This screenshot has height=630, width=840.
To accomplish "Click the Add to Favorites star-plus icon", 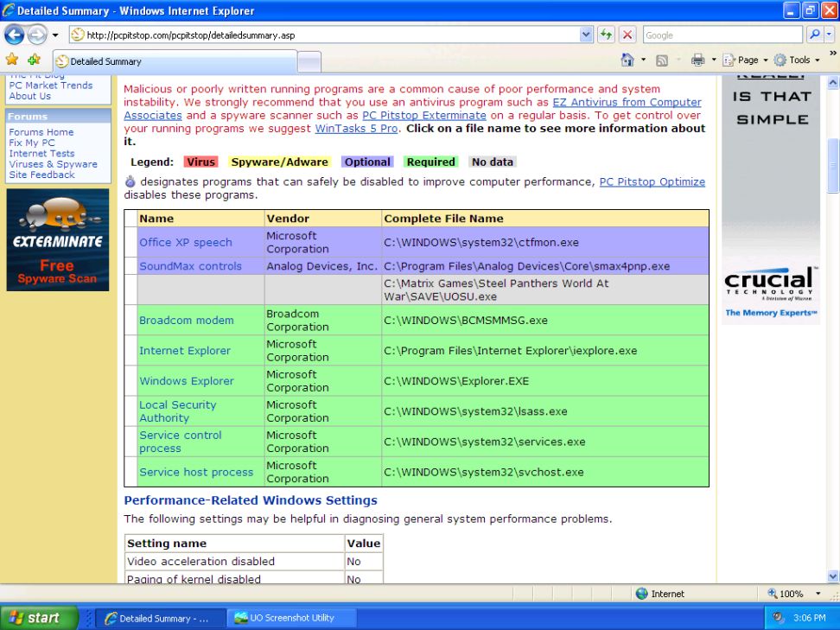I will click(34, 60).
